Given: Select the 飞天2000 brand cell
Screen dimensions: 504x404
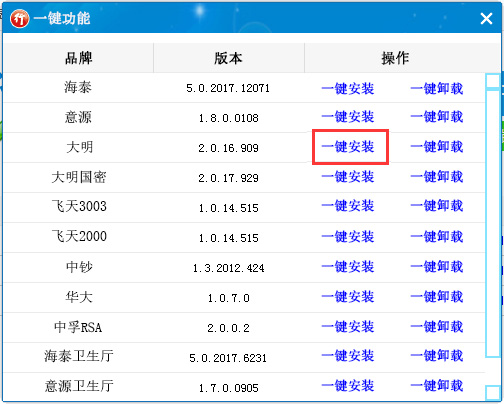Looking at the screenshot, I should 79,236.
